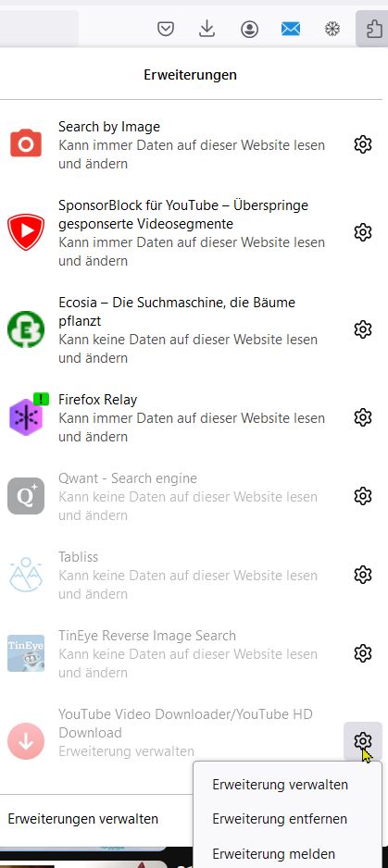Open settings gear for Tabliss

pos(362,574)
